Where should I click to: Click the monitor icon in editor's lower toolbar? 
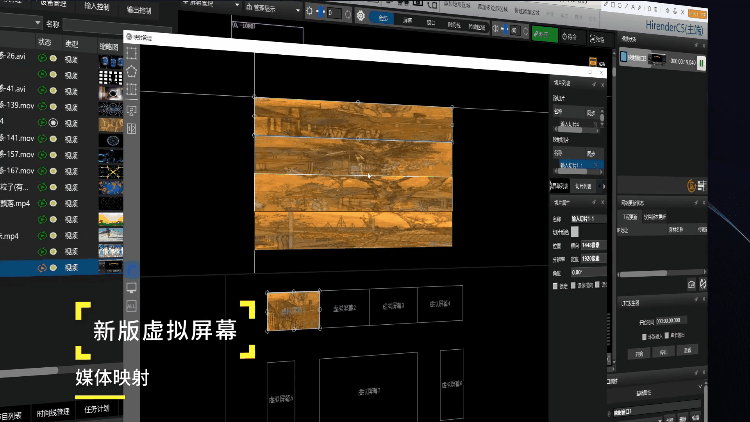[x=132, y=288]
